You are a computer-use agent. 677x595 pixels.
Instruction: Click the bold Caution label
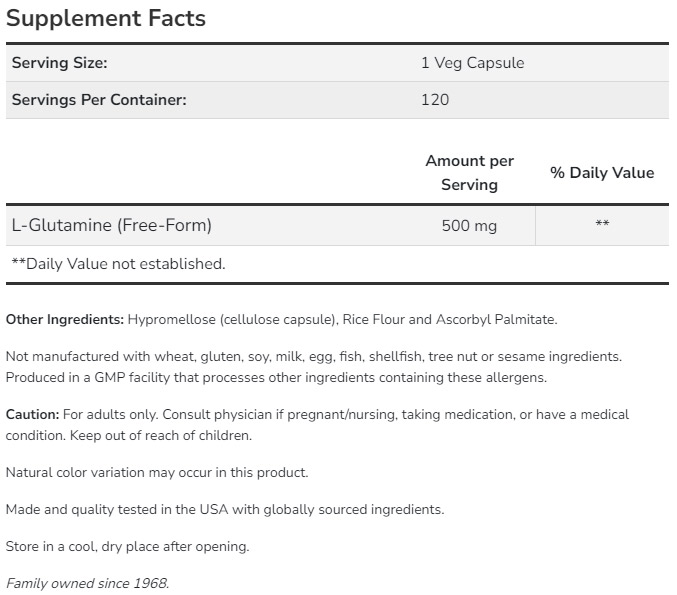pyautogui.click(x=33, y=414)
